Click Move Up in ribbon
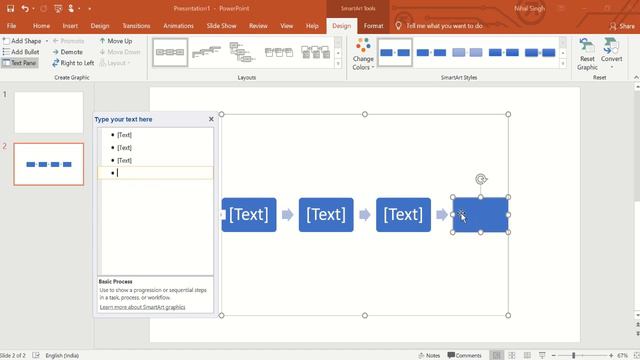Screen dimensions: 640x360 click(x=116, y=41)
